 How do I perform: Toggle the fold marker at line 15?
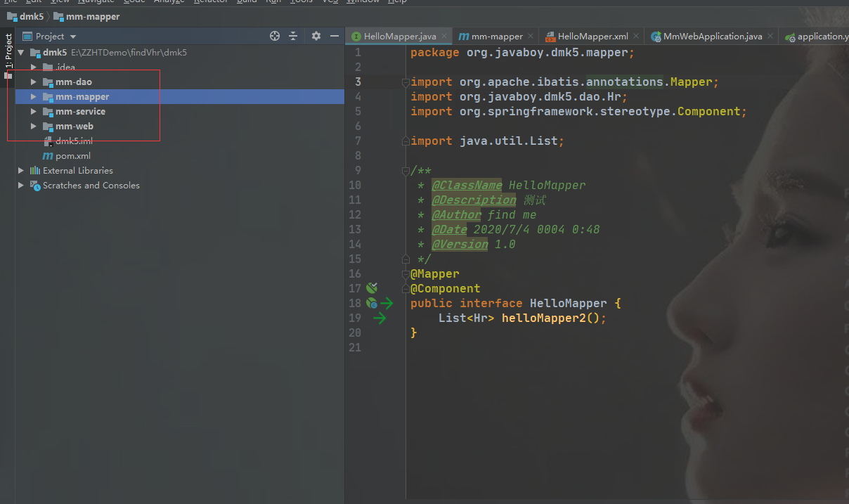point(406,259)
